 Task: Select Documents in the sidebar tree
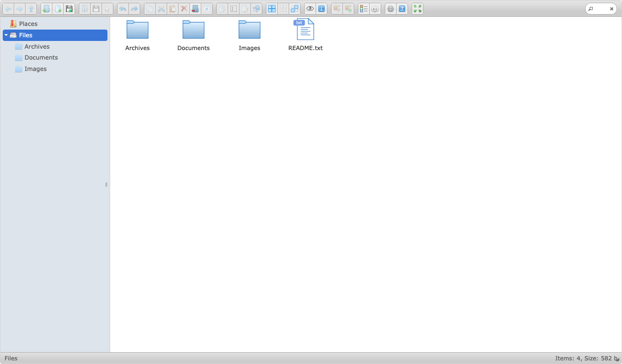pos(55,58)
